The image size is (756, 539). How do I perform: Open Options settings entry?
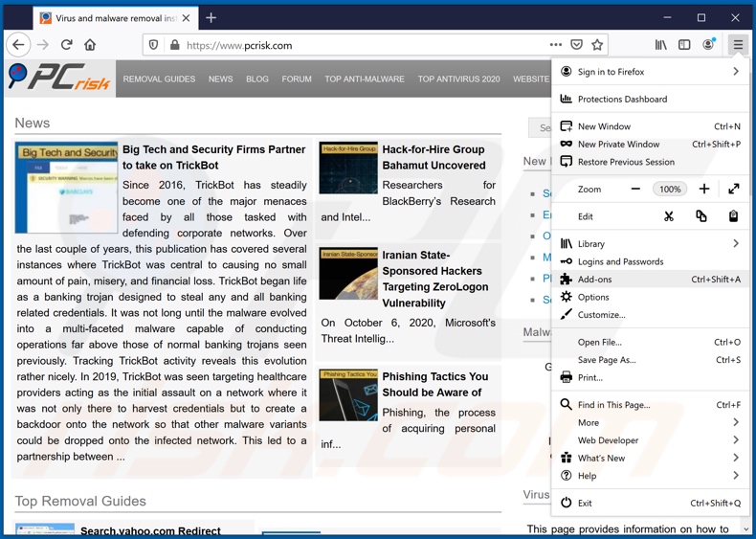(650, 297)
